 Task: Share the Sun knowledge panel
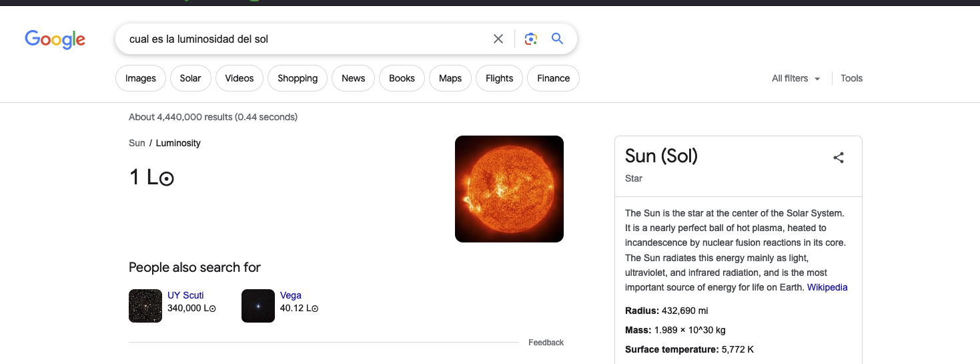[x=839, y=158]
